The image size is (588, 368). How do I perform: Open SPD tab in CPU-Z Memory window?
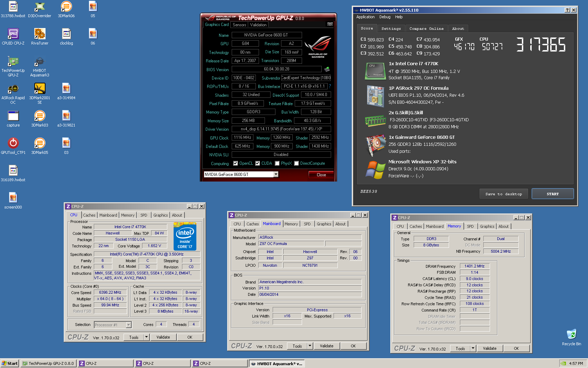(470, 226)
